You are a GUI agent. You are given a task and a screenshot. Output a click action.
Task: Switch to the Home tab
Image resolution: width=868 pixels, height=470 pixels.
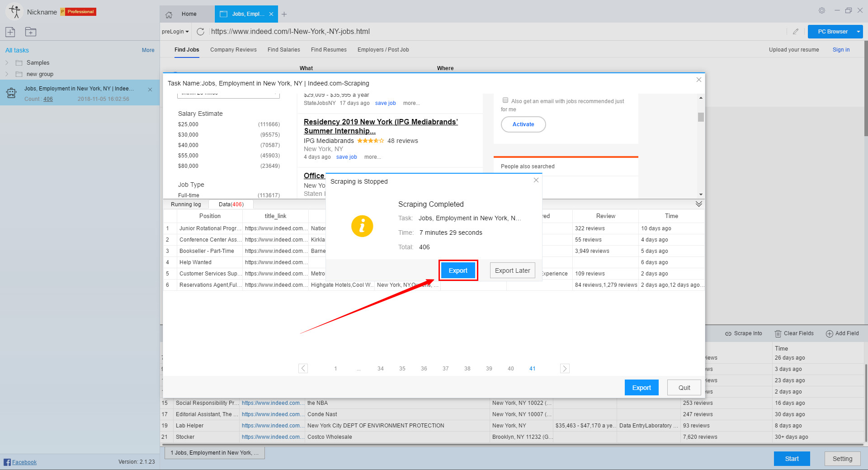point(187,14)
